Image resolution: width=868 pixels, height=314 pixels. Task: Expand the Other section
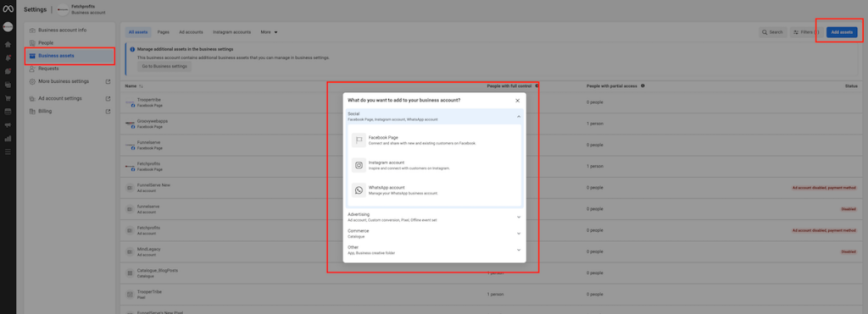click(x=435, y=250)
